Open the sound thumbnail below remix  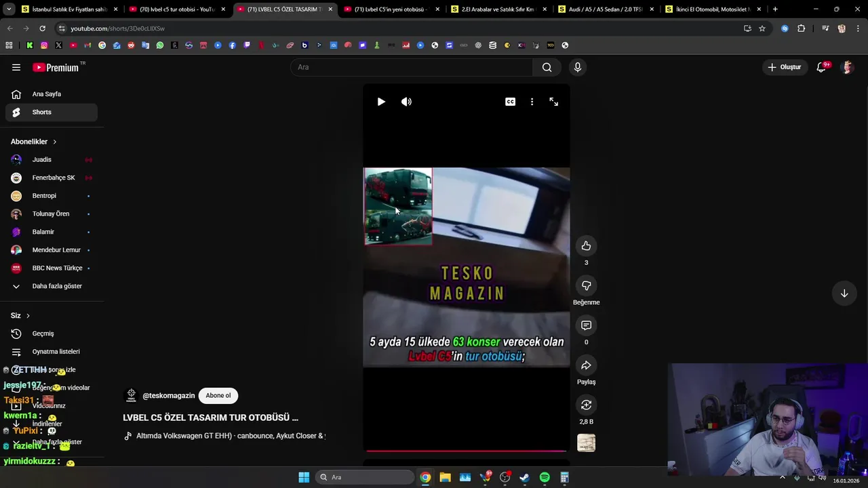point(586,443)
